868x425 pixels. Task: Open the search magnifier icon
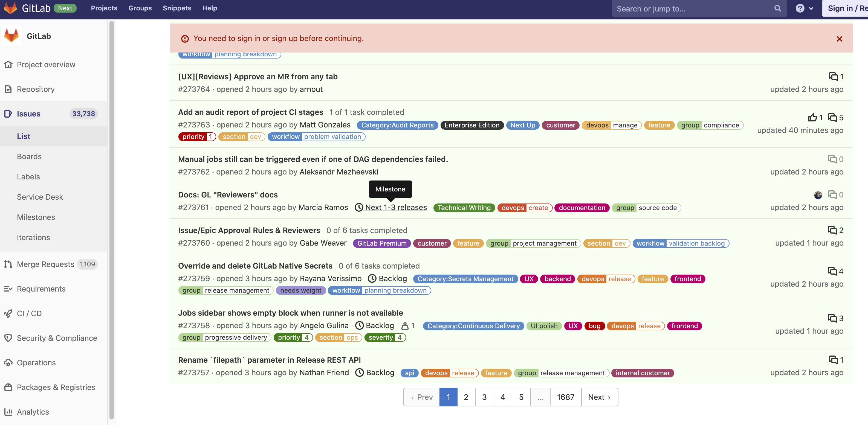(777, 8)
